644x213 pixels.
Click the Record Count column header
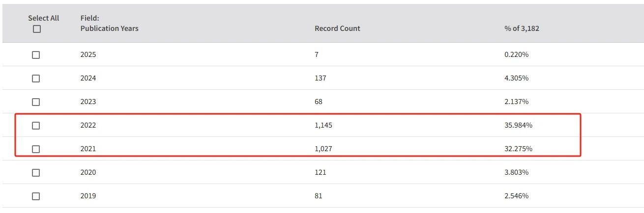click(x=337, y=28)
